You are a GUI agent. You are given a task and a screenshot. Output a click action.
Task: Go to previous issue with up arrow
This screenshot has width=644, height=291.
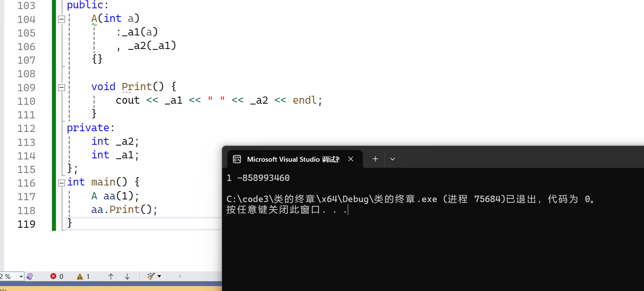(111, 276)
